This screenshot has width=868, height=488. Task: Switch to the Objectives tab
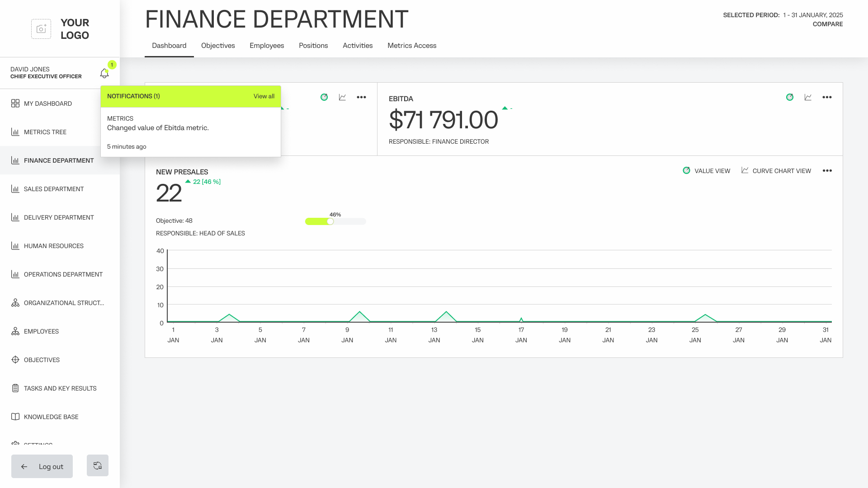218,46
